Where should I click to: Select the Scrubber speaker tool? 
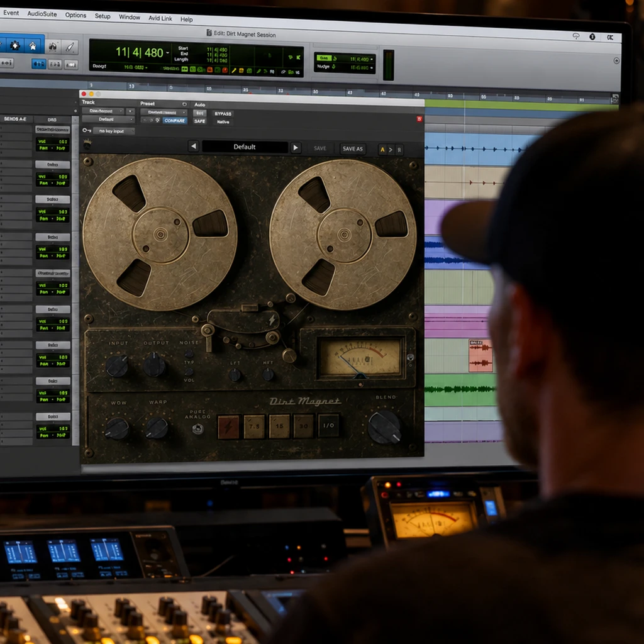tap(53, 47)
